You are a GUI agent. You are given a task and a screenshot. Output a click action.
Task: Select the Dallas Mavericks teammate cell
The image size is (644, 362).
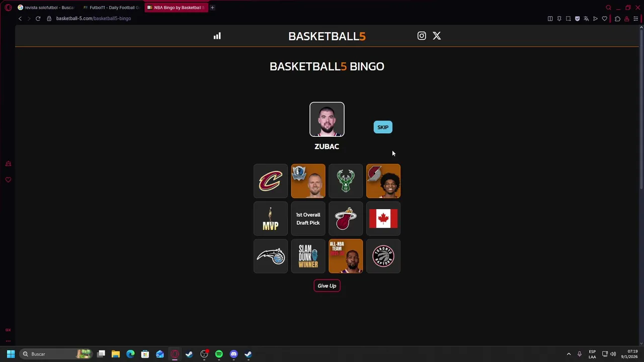point(308,181)
